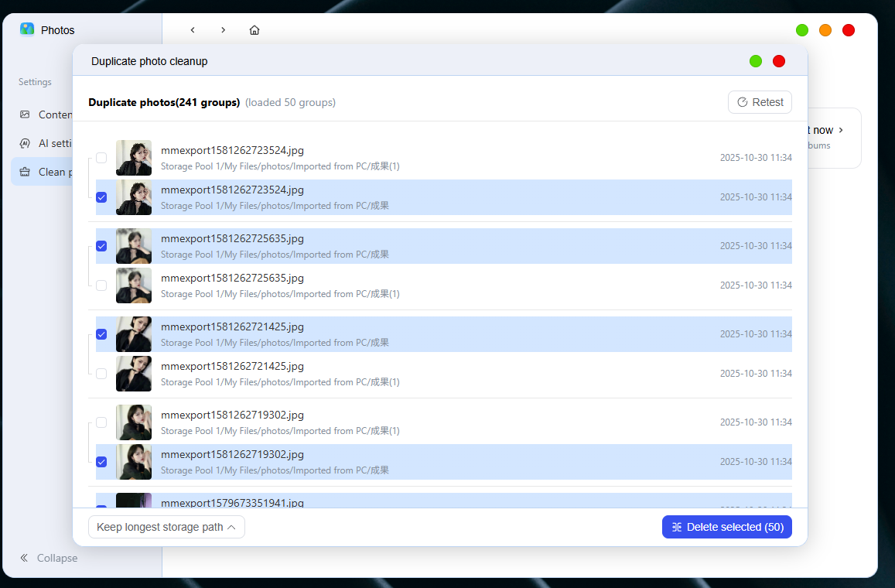Click the Retest button
Viewport: 895px width, 588px height.
760,102
